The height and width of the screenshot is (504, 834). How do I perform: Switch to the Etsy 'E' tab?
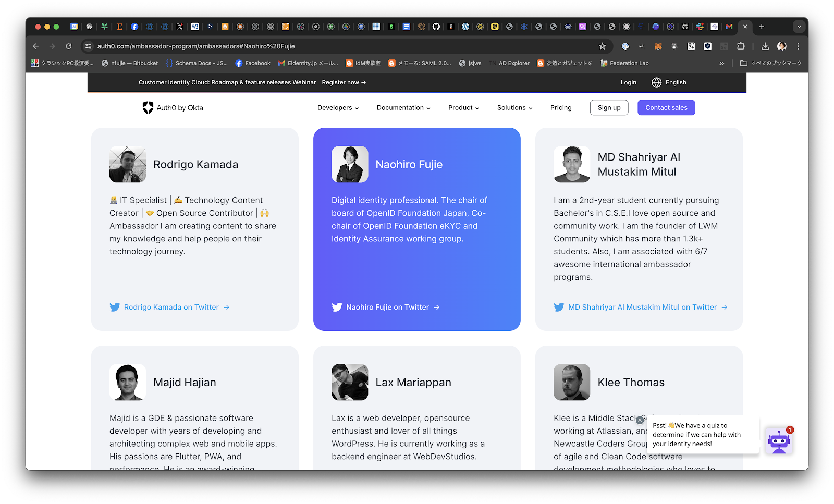[x=119, y=27]
